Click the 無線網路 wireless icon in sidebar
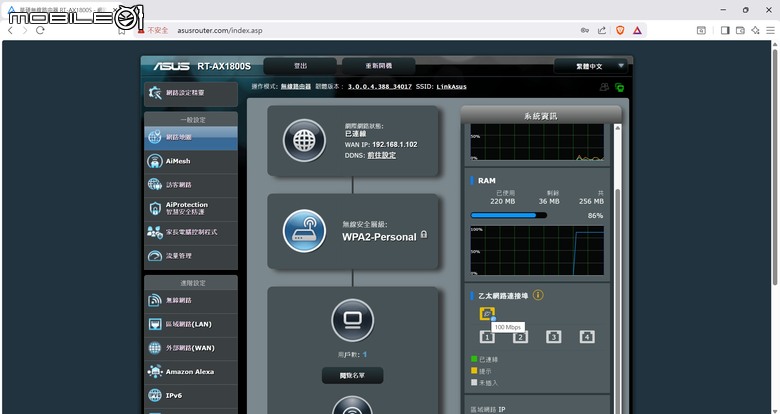The width and height of the screenshot is (780, 414). coord(155,301)
